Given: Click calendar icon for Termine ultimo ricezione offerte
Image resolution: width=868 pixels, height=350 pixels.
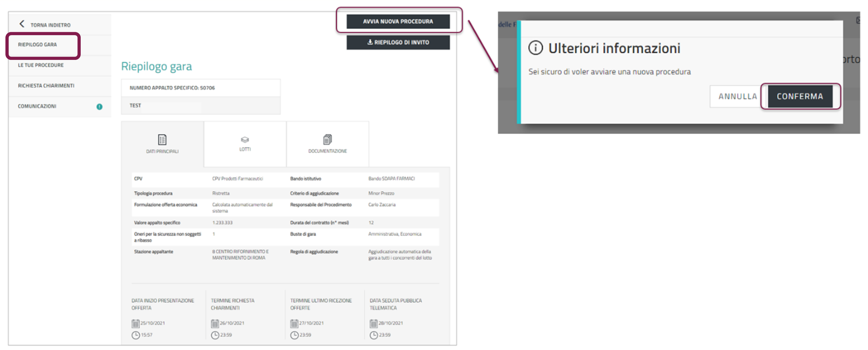Looking at the screenshot, I should click(x=294, y=323).
